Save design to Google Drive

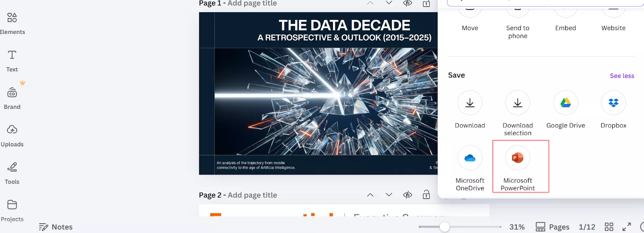[x=566, y=110]
